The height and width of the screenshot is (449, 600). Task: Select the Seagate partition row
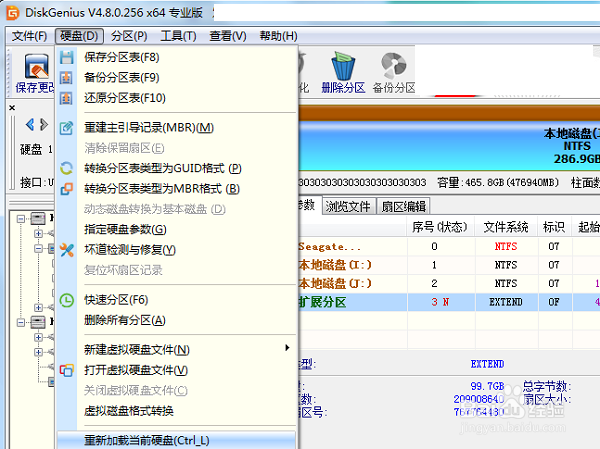[449, 247]
